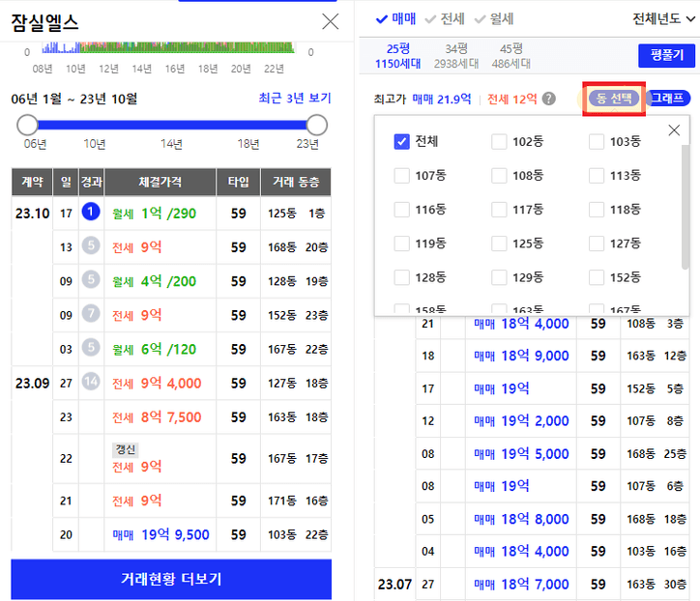Click the blue track of the year range slider
Viewport: 700px width, 601px height.
(x=172, y=125)
